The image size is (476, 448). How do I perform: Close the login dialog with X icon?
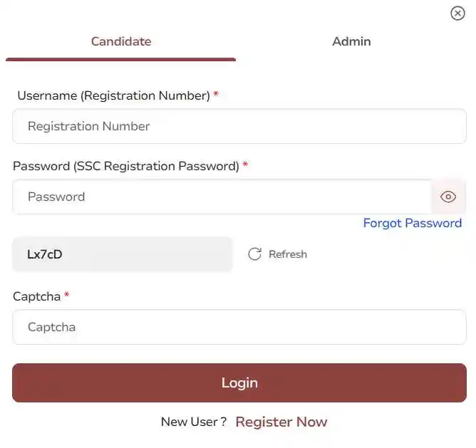(457, 14)
